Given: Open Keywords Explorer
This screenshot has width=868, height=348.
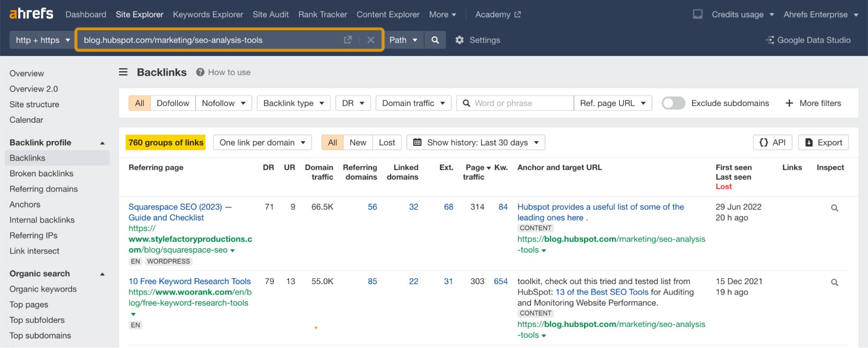Looking at the screenshot, I should coord(208,14).
